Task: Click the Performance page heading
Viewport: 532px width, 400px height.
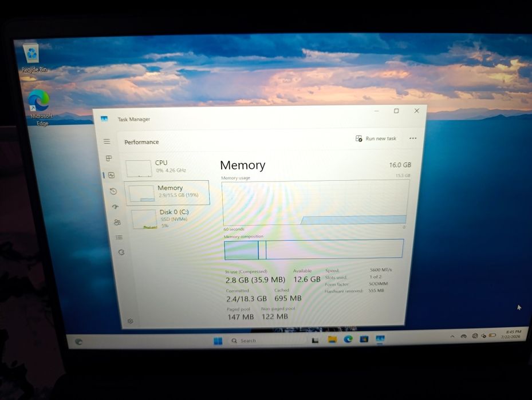Action: click(x=141, y=142)
